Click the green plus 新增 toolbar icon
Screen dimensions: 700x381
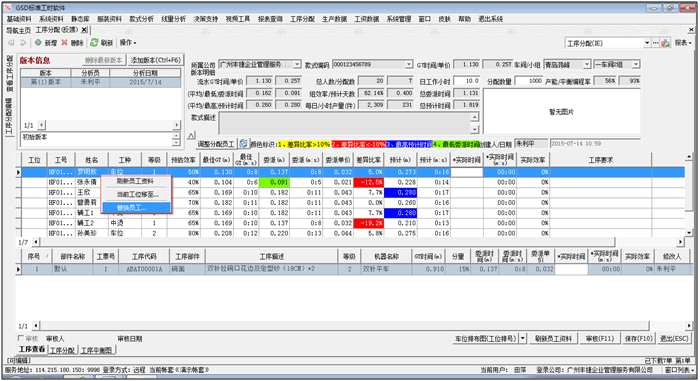pos(38,43)
